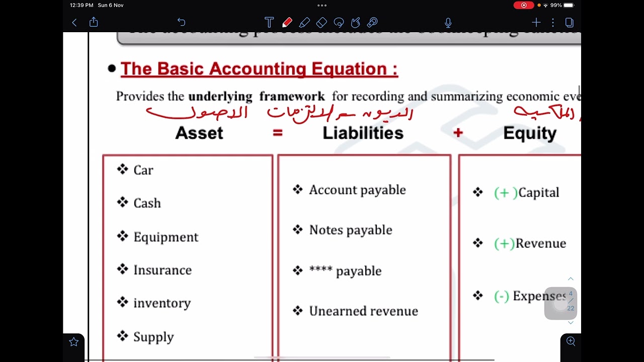Select the red Pen tool
The height and width of the screenshot is (362, 644).
(x=287, y=23)
